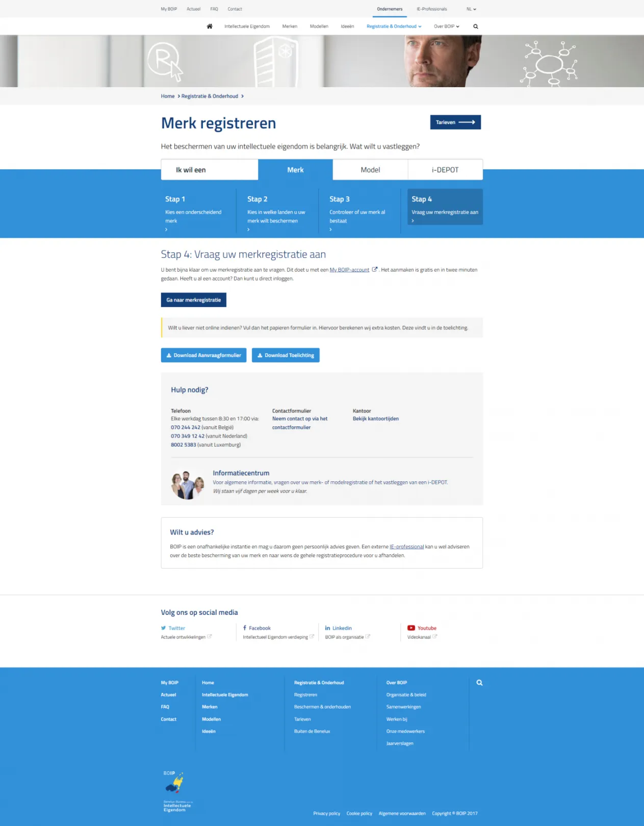Expand the Registratie & Onderhoud menu
Screen dimensions: 644x826
click(394, 27)
